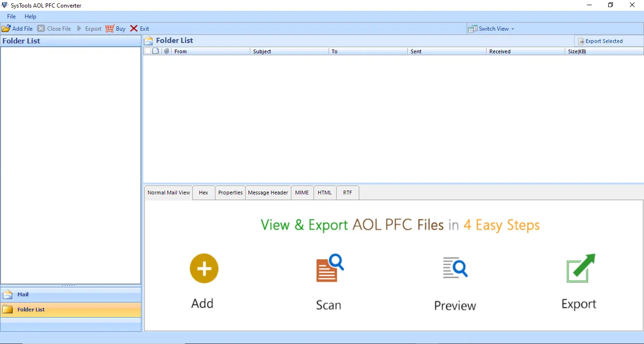The width and height of the screenshot is (644, 344).
Task: Open the Properties tab
Action: [231, 193]
